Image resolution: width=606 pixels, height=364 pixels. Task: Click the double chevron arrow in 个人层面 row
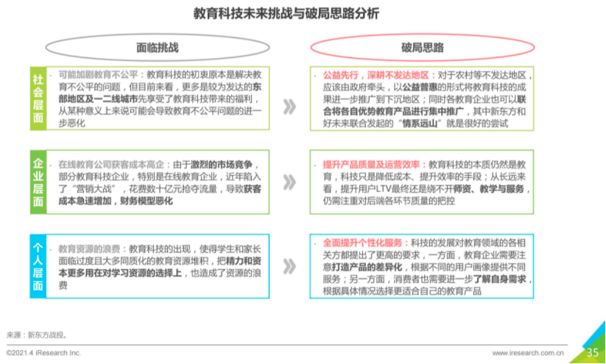point(289,266)
